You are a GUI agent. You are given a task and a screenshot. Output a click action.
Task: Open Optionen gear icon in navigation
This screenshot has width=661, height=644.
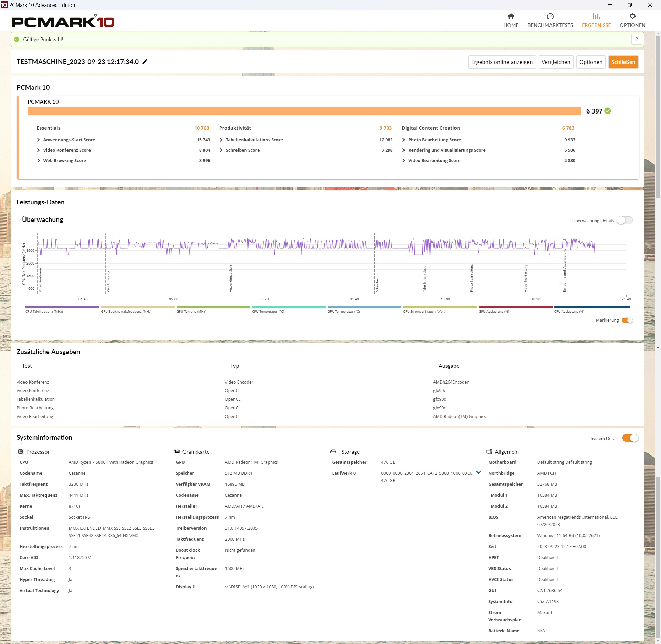[x=632, y=16]
